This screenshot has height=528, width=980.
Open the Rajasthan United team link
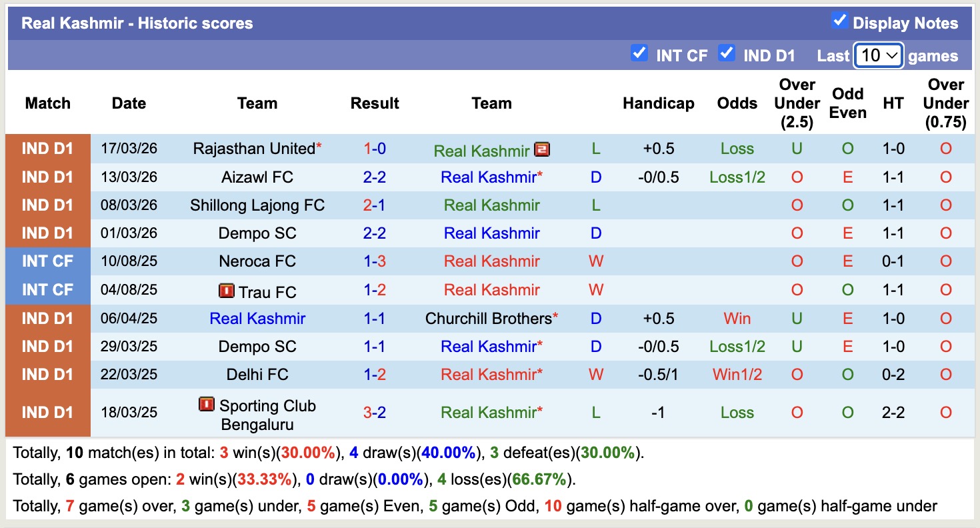(x=252, y=149)
